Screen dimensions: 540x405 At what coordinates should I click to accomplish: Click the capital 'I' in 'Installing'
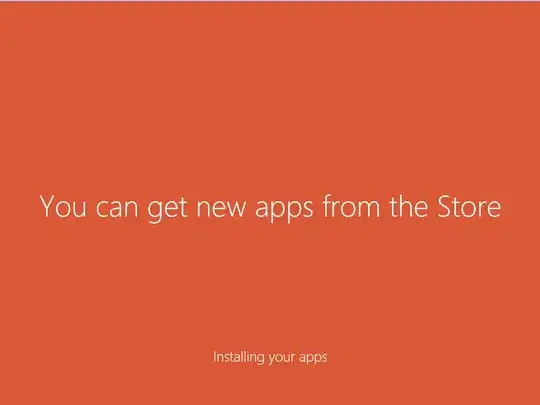(x=214, y=356)
